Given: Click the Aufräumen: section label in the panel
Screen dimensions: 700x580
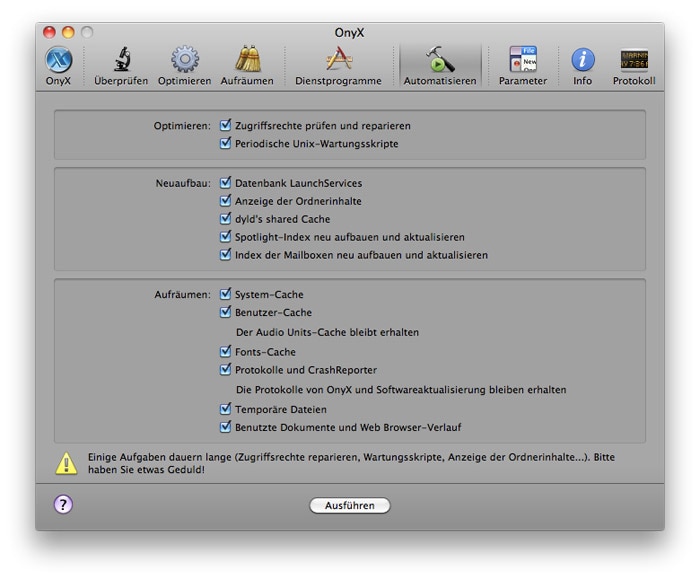Looking at the screenshot, I should (183, 294).
